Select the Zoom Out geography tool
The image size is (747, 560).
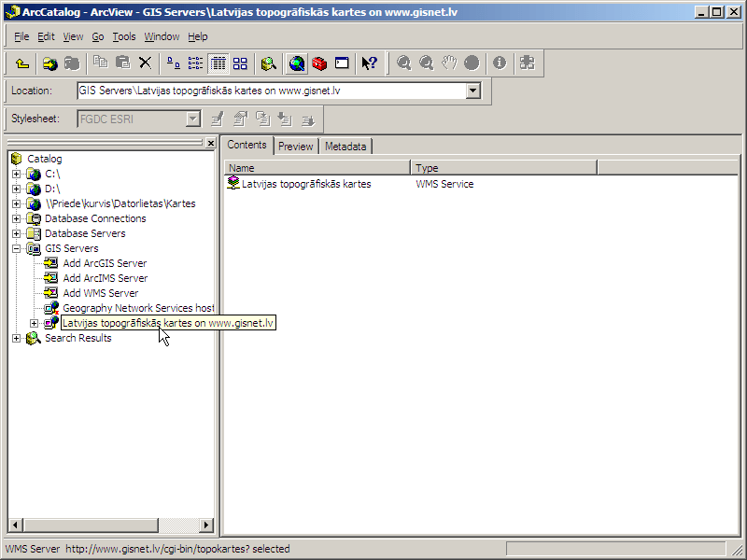click(x=427, y=63)
